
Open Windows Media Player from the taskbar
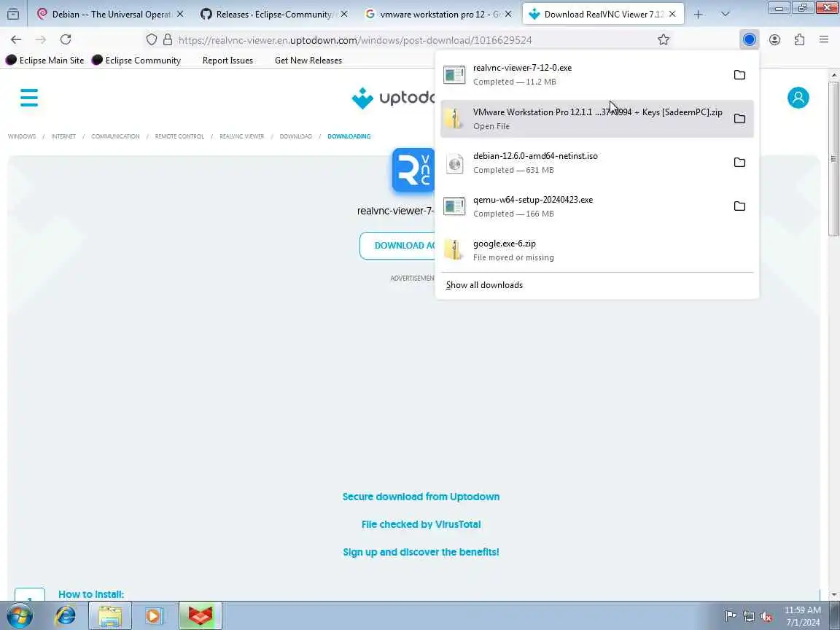pos(154,616)
